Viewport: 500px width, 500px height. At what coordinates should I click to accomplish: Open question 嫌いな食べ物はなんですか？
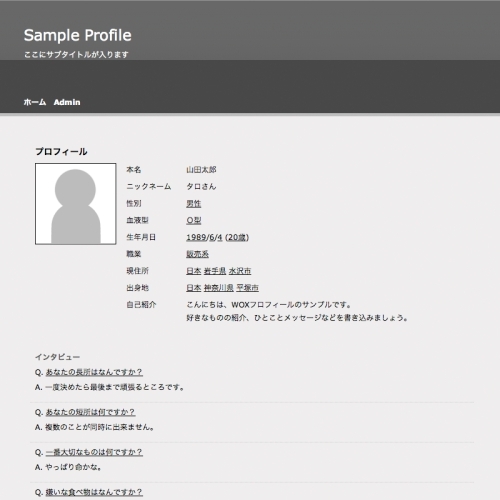pyautogui.click(x=94, y=492)
